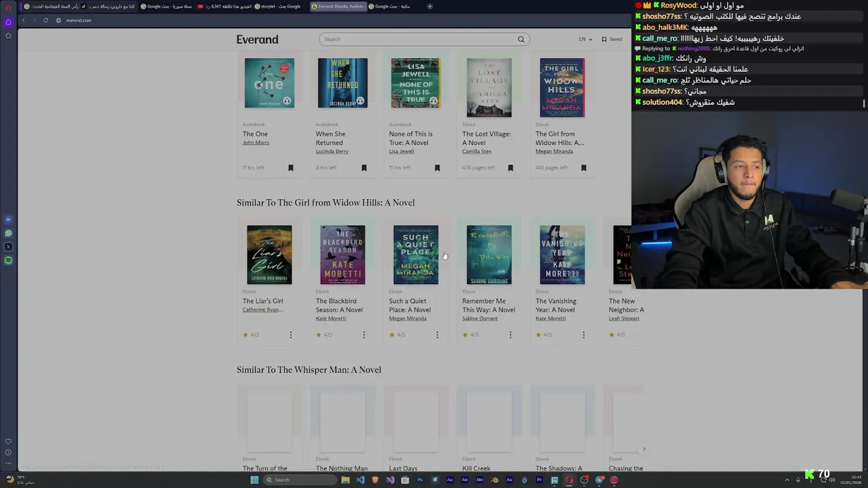868x488 pixels.
Task: Click the 'Similar To The Whisper Man: A Novel' heading
Action: pyautogui.click(x=309, y=370)
